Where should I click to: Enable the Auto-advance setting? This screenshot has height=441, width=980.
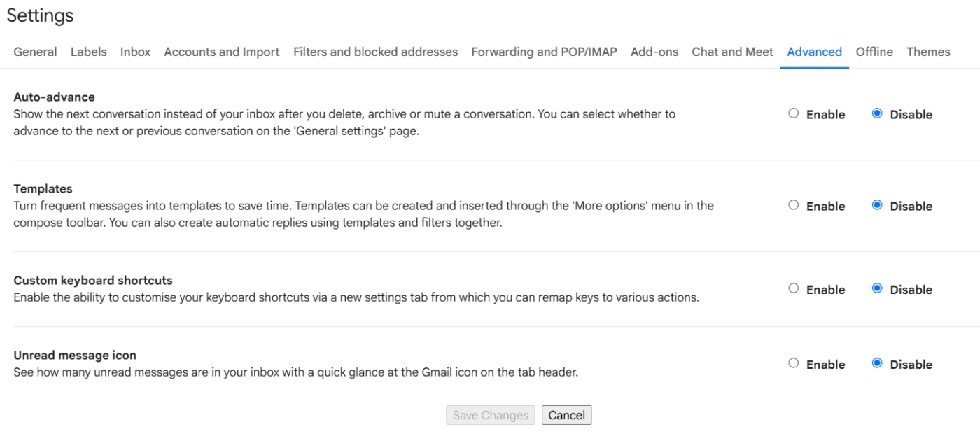tap(794, 113)
